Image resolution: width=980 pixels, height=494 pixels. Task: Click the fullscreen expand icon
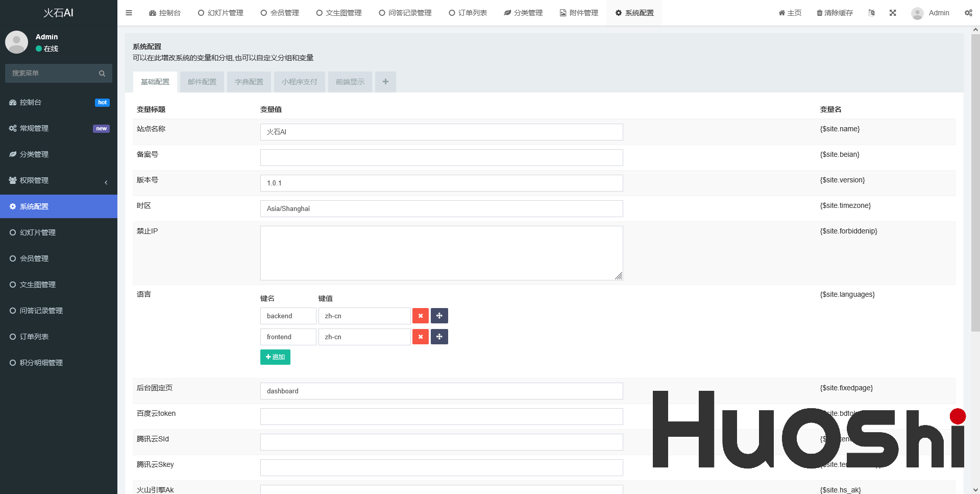click(893, 13)
